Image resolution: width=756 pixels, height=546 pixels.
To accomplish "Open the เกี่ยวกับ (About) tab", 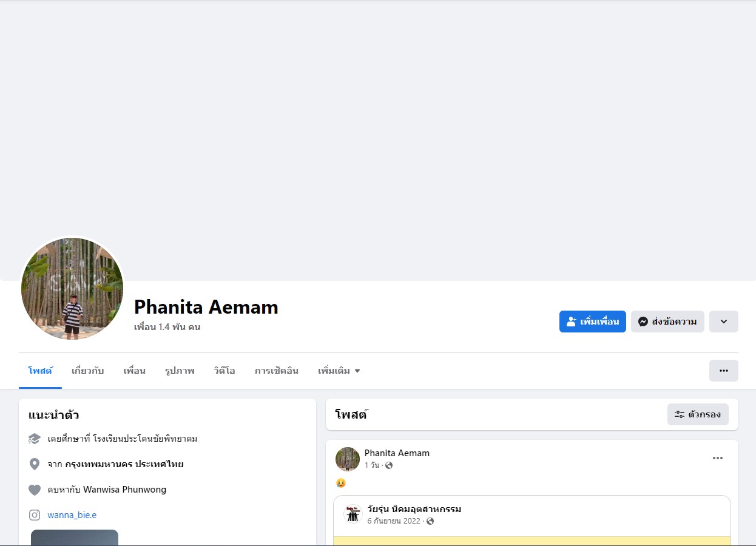I will pyautogui.click(x=88, y=371).
